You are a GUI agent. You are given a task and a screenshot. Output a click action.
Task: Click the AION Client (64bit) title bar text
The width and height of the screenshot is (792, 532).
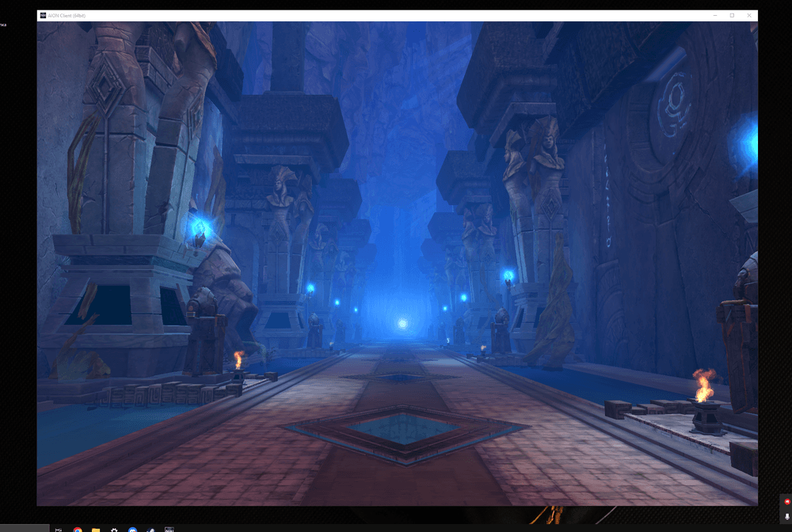(68, 15)
